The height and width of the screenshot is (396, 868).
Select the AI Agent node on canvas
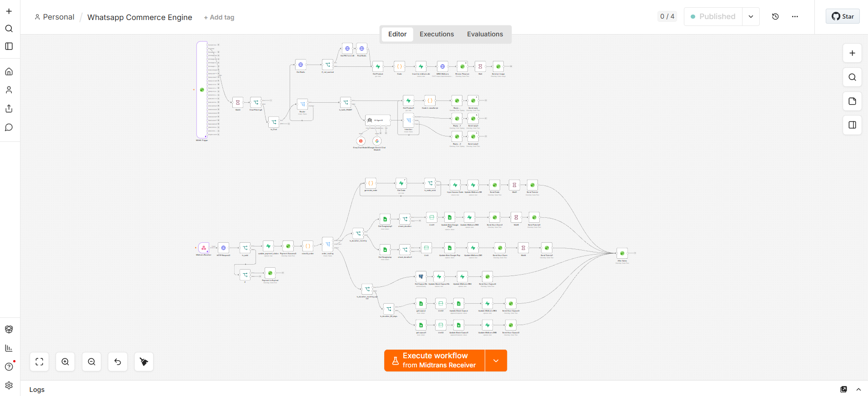(378, 120)
